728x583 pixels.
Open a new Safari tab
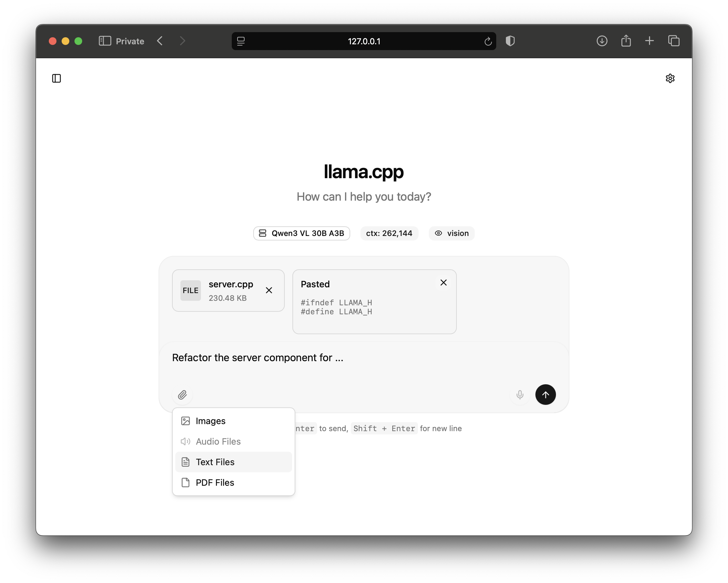point(649,41)
